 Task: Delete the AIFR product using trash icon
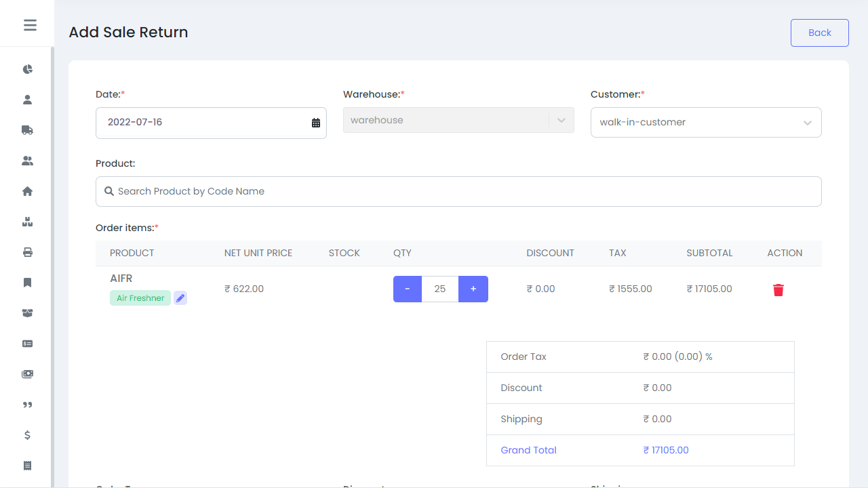coord(778,289)
